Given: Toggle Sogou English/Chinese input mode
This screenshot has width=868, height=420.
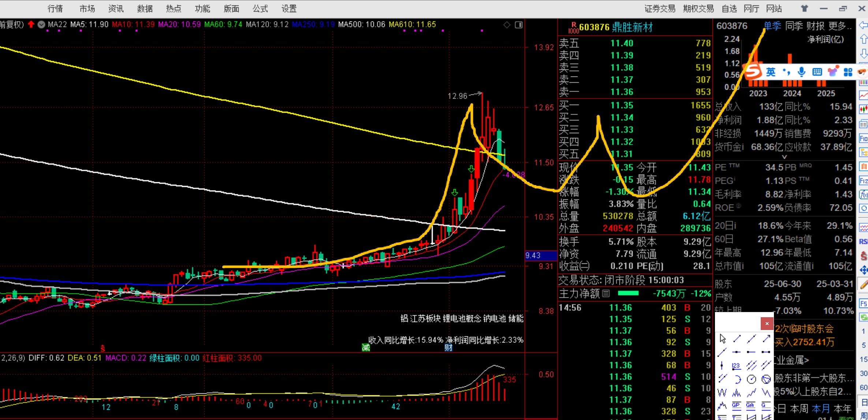Looking at the screenshot, I should (x=771, y=72).
